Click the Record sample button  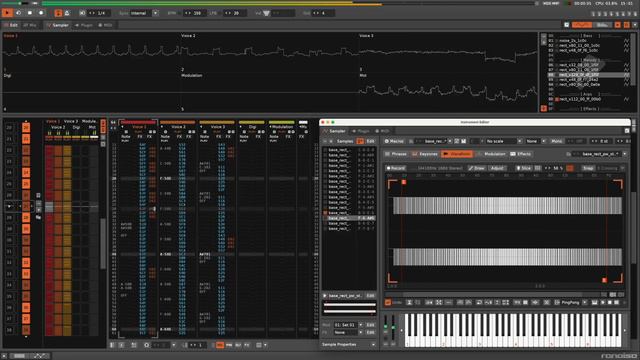[396, 168]
